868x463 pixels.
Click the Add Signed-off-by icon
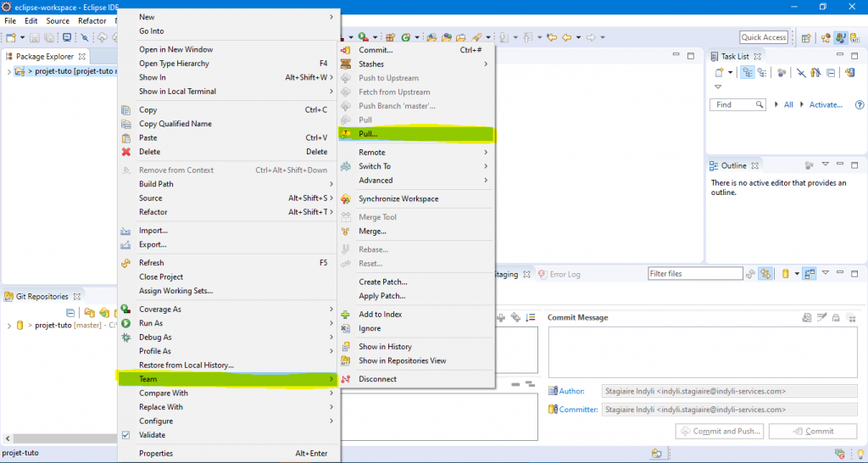pyautogui.click(x=822, y=317)
